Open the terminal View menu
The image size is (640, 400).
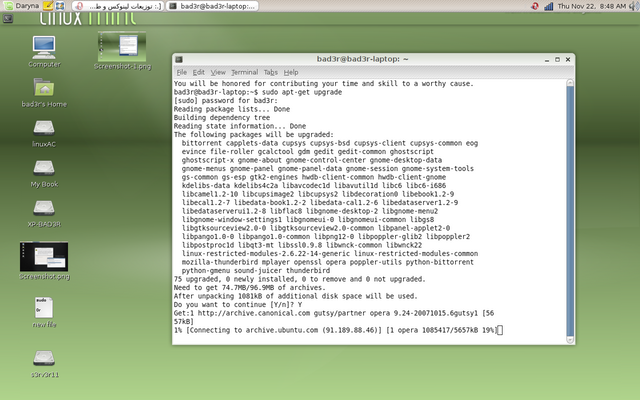click(x=218, y=72)
